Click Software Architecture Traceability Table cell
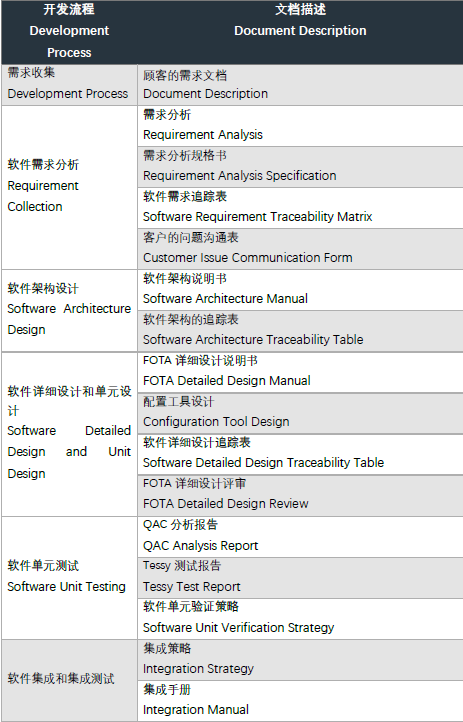Screen dimensions: 463x722 [300, 331]
